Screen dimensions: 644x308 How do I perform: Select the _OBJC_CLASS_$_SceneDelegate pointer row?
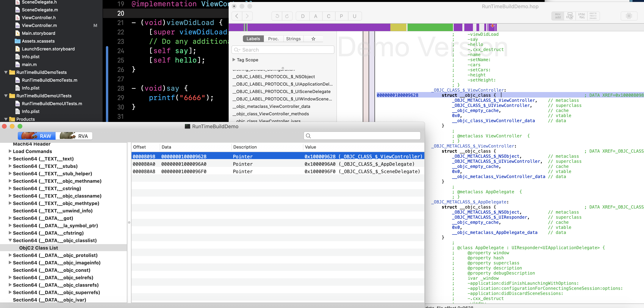click(x=278, y=171)
